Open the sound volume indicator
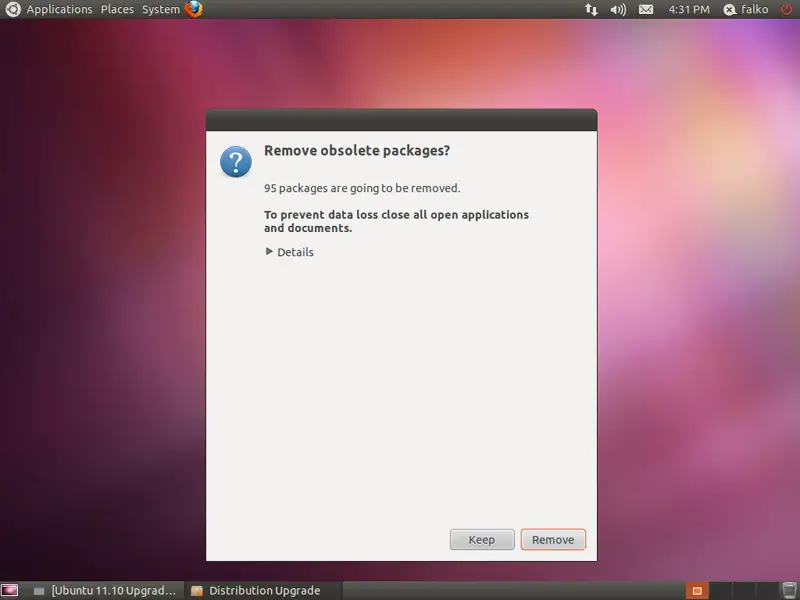This screenshot has width=800, height=600. pyautogui.click(x=618, y=9)
